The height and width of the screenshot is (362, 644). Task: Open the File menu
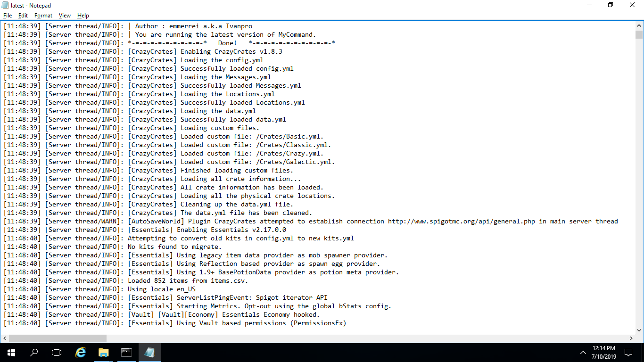click(x=7, y=16)
